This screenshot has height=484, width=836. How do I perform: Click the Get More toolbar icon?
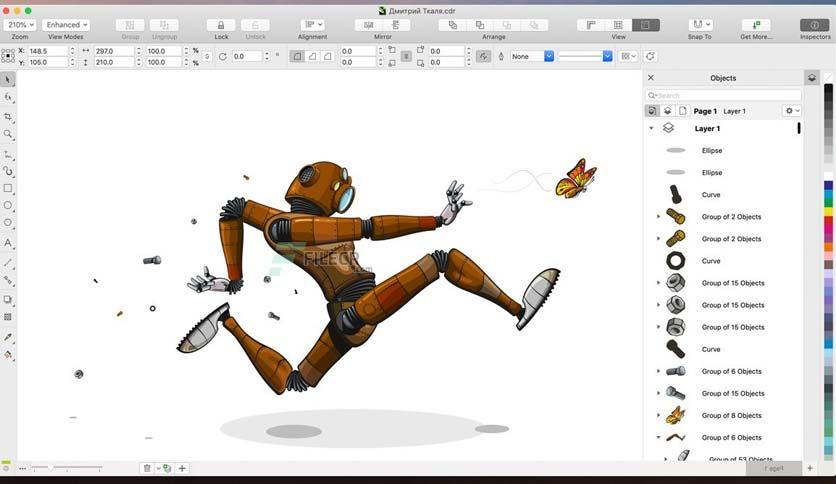[756, 25]
